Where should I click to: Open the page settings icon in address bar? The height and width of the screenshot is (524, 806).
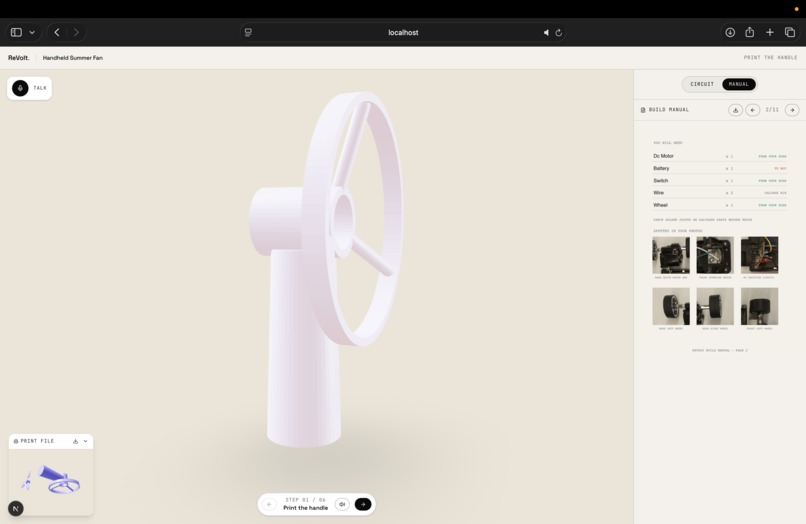pos(248,32)
